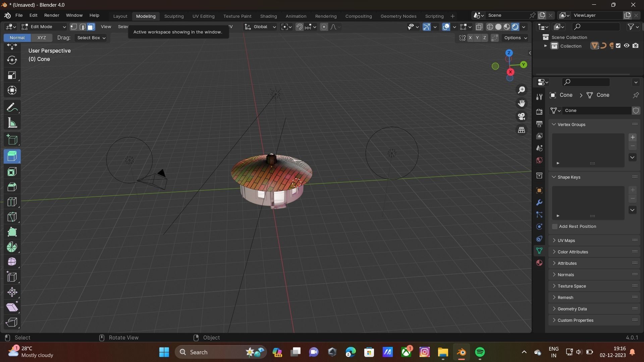Enable vertex select mode
The image size is (644, 362).
point(74,27)
